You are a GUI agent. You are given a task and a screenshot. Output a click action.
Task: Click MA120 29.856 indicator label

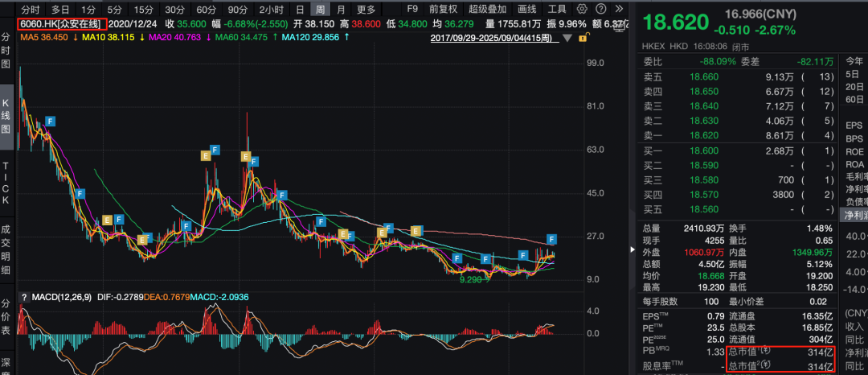(x=309, y=37)
